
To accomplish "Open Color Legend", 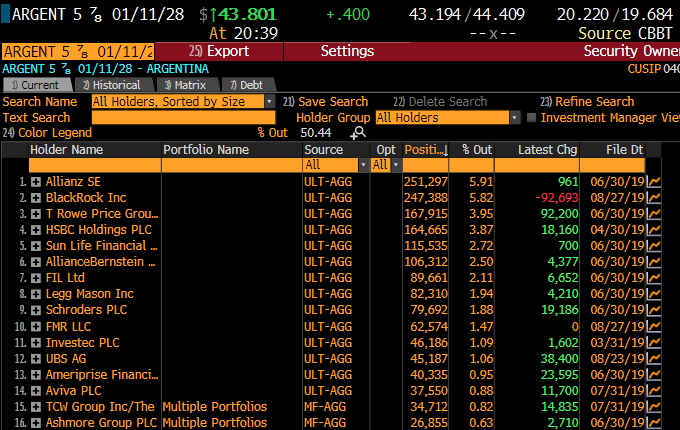I will point(47,133).
